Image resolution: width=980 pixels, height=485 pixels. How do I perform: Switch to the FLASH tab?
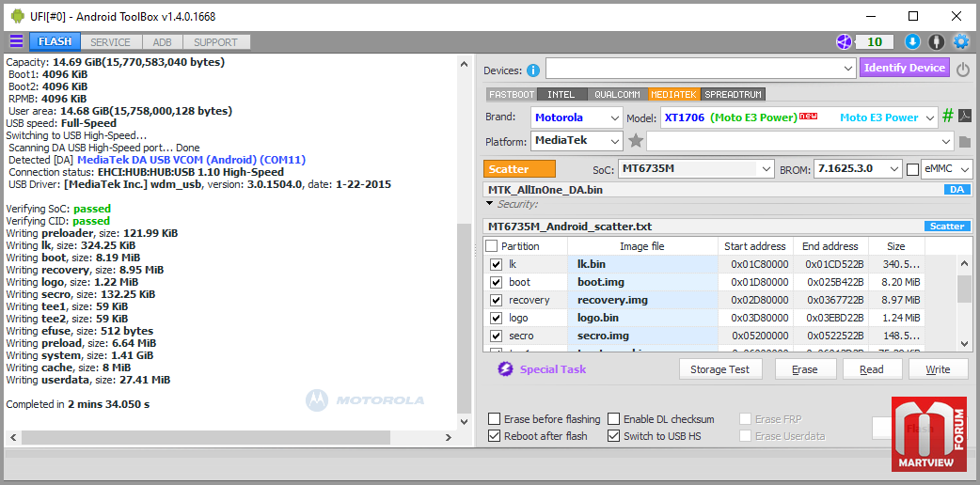tap(55, 42)
